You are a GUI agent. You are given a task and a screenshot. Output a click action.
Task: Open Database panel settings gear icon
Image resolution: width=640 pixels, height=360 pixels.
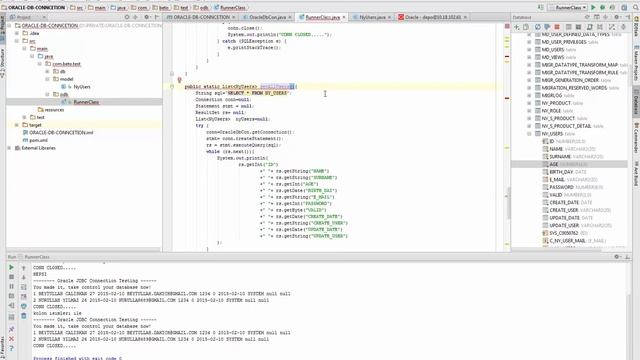pos(617,17)
